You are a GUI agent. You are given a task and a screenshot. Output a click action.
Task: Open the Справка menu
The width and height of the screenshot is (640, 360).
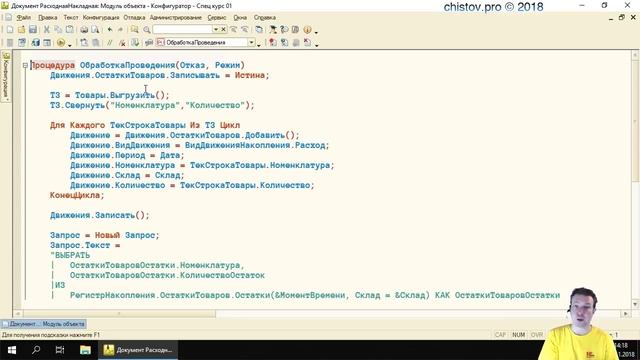pyautogui.click(x=265, y=18)
